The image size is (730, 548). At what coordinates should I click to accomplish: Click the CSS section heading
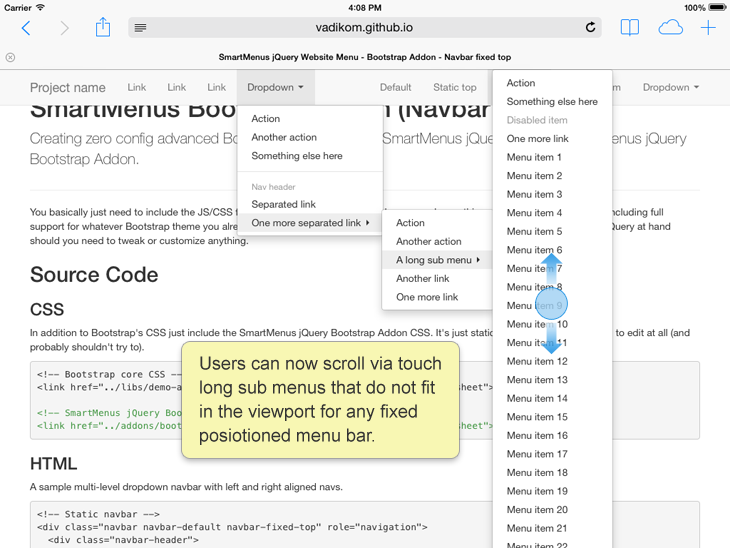coord(47,310)
